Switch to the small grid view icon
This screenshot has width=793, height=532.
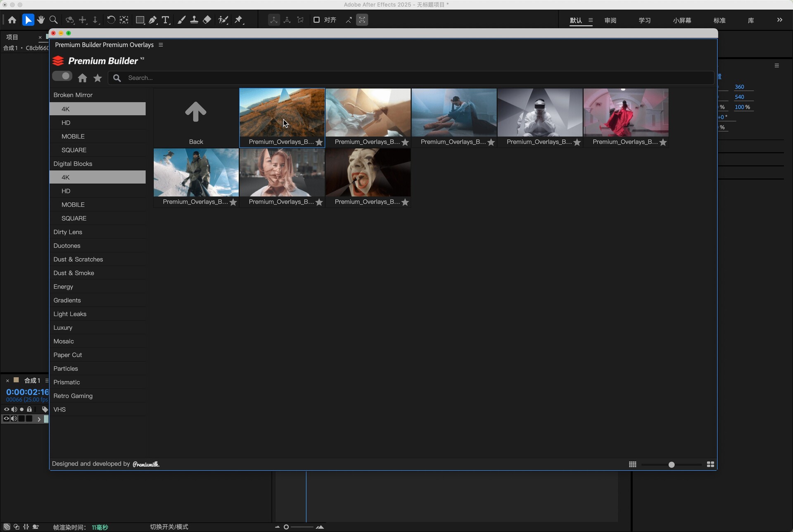tap(632, 464)
